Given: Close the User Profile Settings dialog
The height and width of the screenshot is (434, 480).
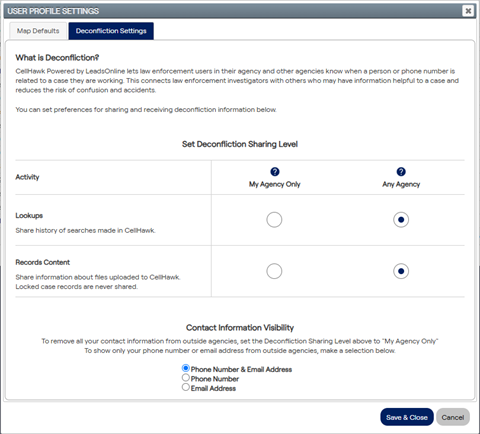Looking at the screenshot, I should click(x=468, y=11).
